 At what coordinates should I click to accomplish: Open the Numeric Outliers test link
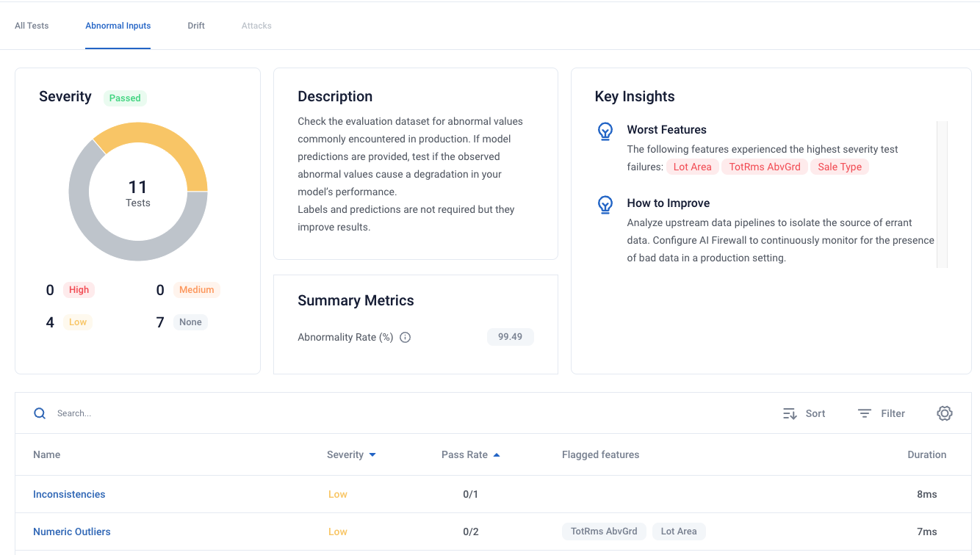(x=72, y=532)
